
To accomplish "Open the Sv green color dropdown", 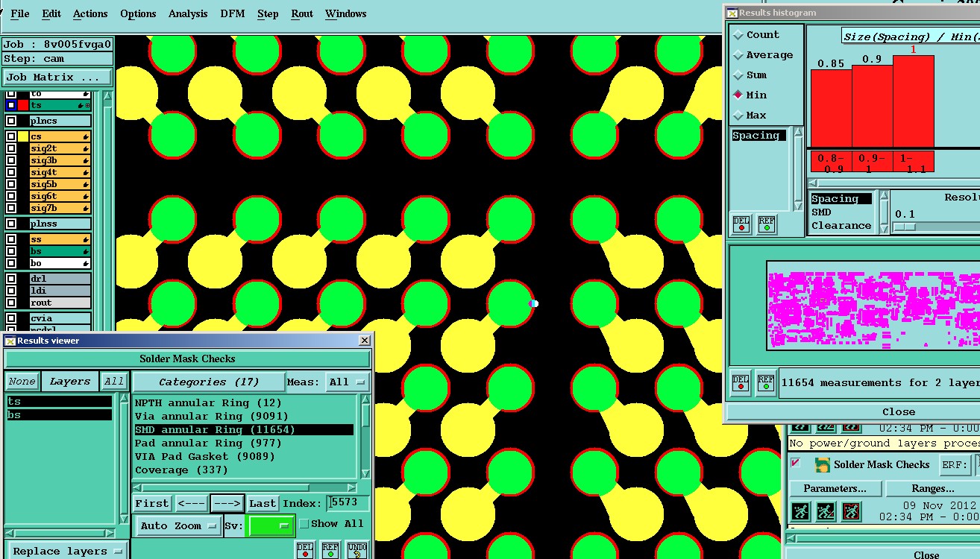I will click(270, 525).
